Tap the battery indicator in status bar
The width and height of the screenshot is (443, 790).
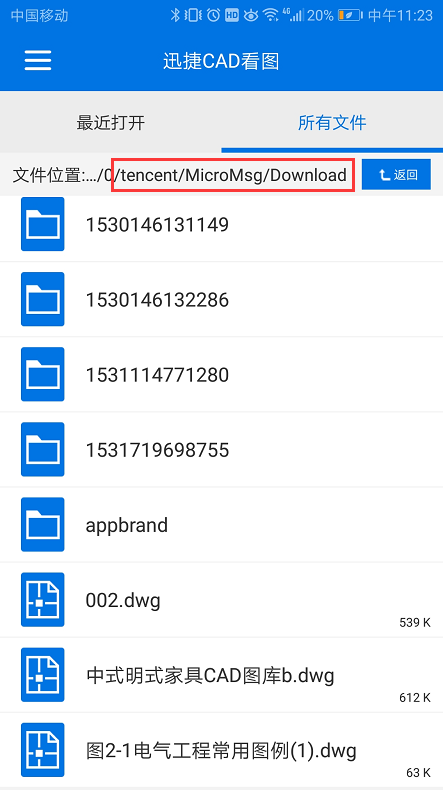click(350, 15)
